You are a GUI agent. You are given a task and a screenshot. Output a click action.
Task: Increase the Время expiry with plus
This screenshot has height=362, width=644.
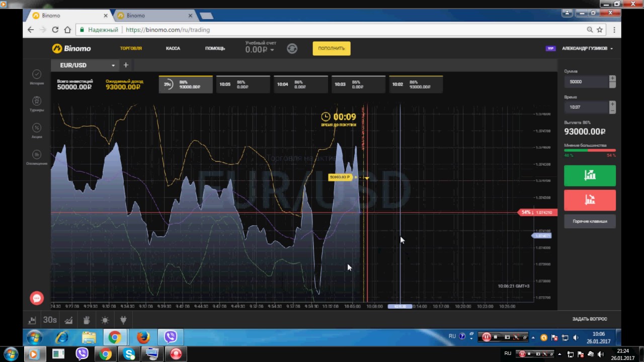[612, 104]
